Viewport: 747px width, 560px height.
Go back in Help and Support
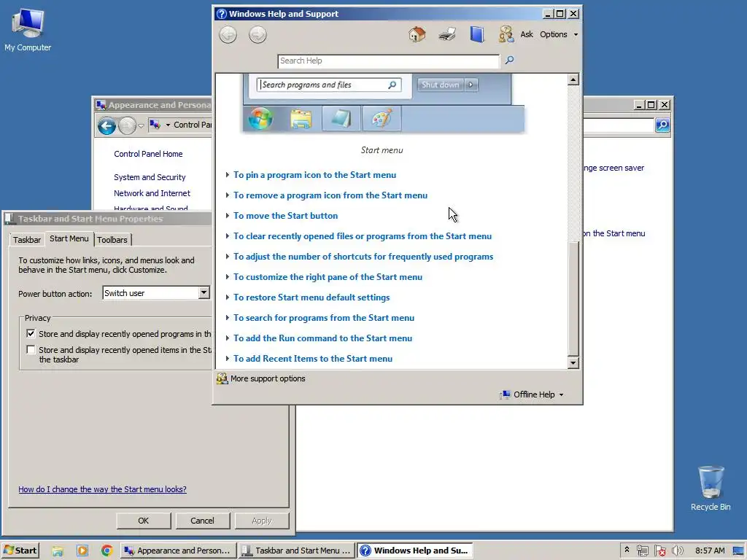coord(228,35)
